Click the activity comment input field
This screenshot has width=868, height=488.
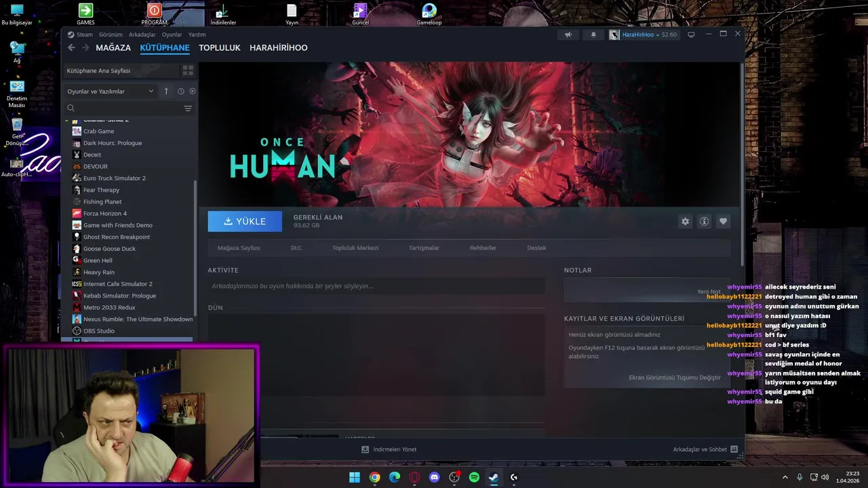tap(376, 286)
